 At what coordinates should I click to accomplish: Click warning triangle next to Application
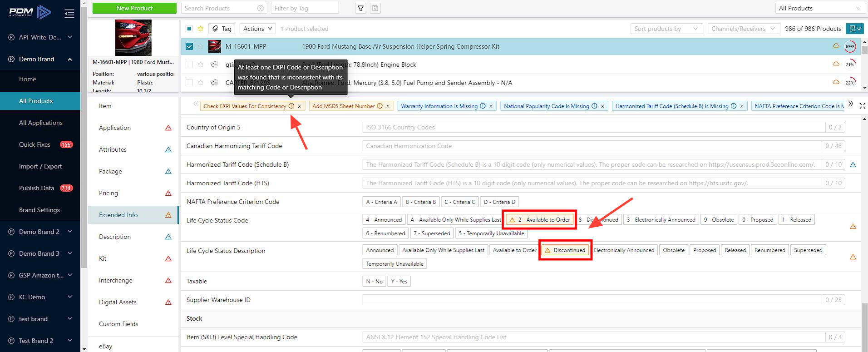point(168,128)
